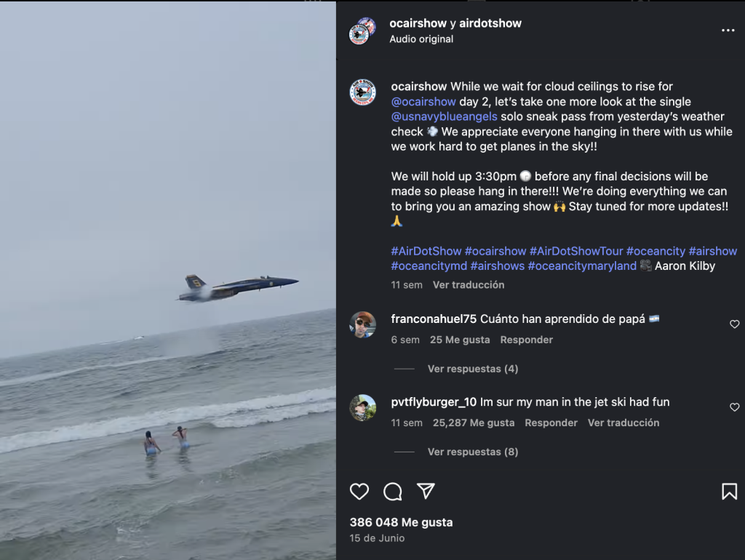Open the comment bubble icon
This screenshot has width=745, height=560.
[393, 492]
